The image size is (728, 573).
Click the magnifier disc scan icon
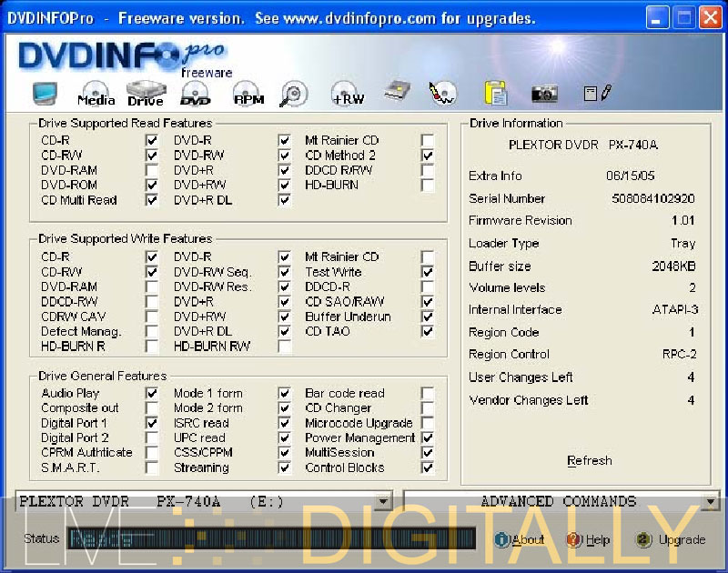point(294,93)
